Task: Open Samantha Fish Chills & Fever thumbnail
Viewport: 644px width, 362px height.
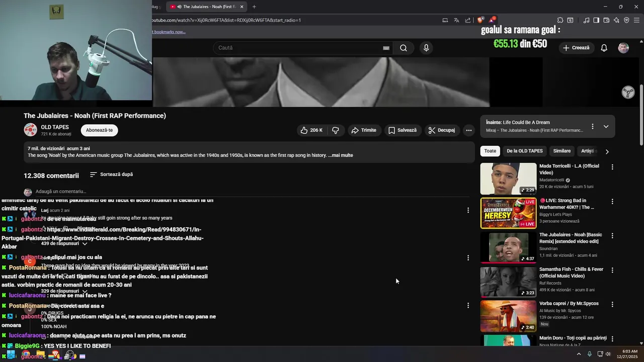Action: click(508, 282)
